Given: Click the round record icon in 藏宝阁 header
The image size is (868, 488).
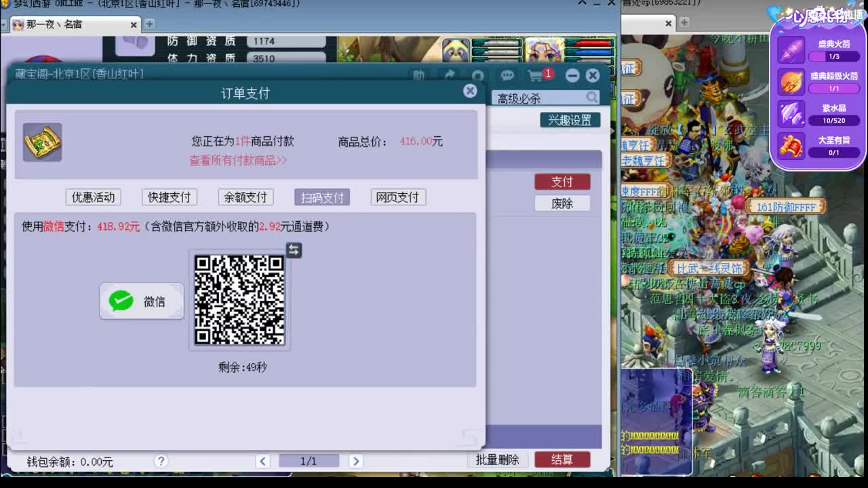Looking at the screenshot, I should (x=477, y=75).
